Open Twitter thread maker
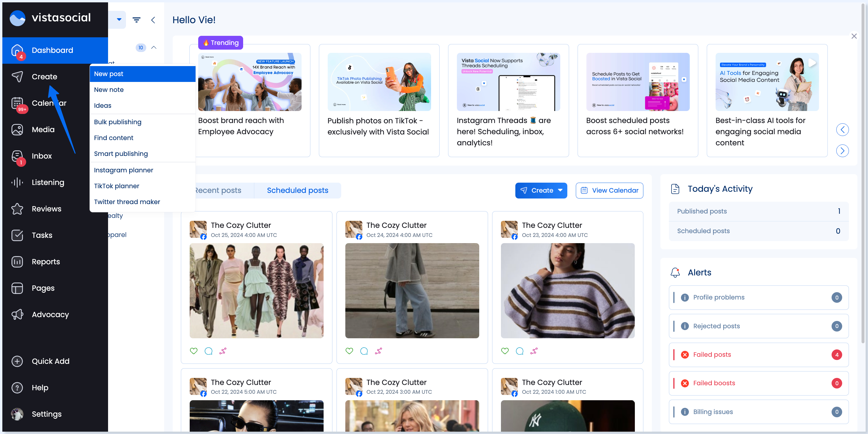The width and height of the screenshot is (868, 434). tap(142, 202)
